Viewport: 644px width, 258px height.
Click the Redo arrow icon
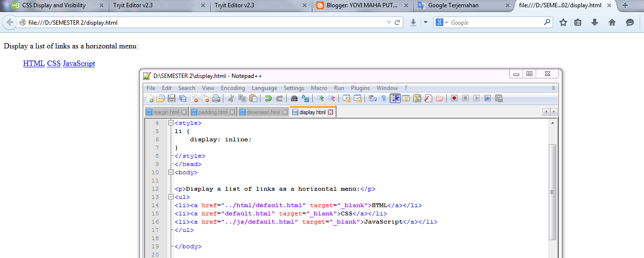pyautogui.click(x=279, y=98)
